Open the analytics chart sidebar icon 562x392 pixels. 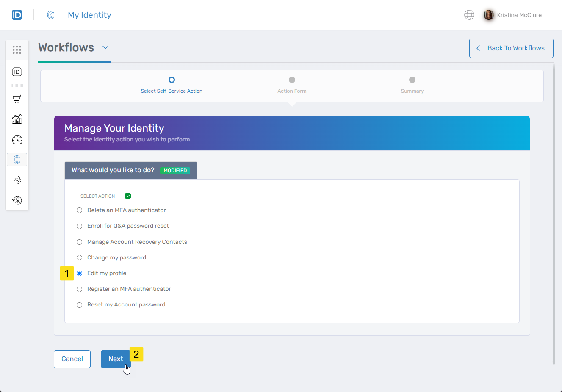[17, 119]
